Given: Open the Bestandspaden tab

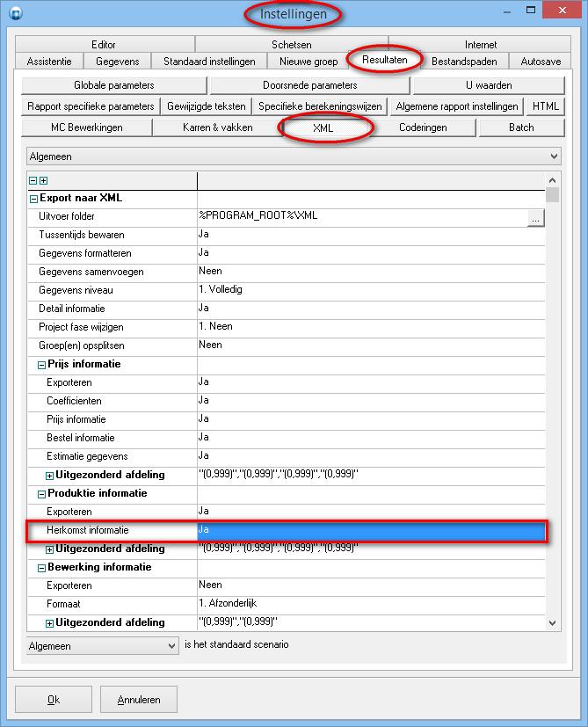Looking at the screenshot, I should coord(464,62).
